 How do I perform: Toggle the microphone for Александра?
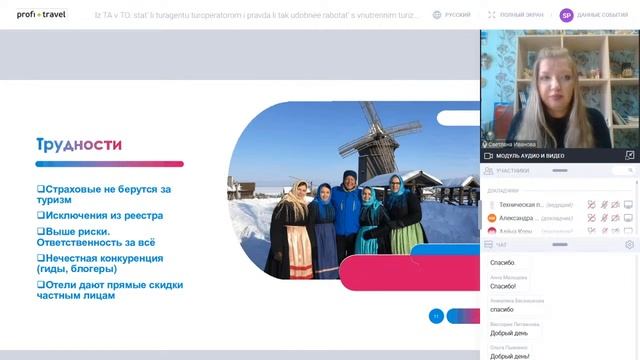tap(604, 218)
